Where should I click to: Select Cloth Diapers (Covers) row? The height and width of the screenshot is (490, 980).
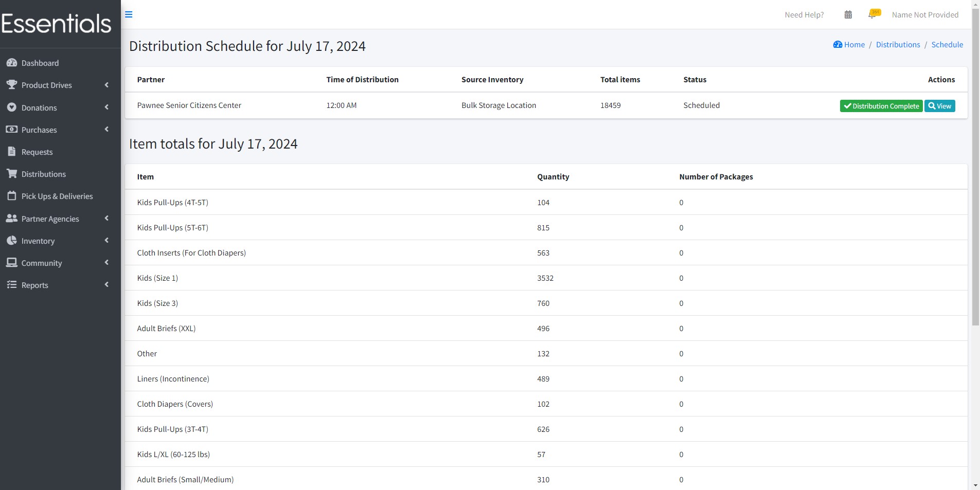click(x=546, y=404)
